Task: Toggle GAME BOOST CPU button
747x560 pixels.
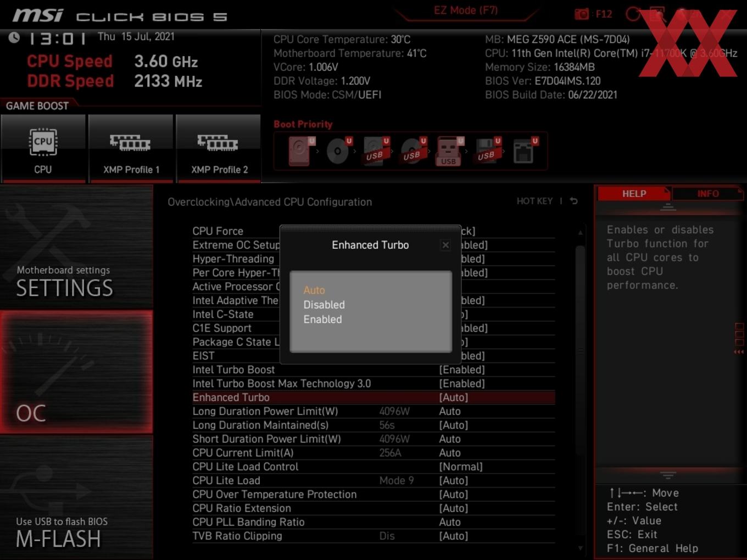Action: 43,148
